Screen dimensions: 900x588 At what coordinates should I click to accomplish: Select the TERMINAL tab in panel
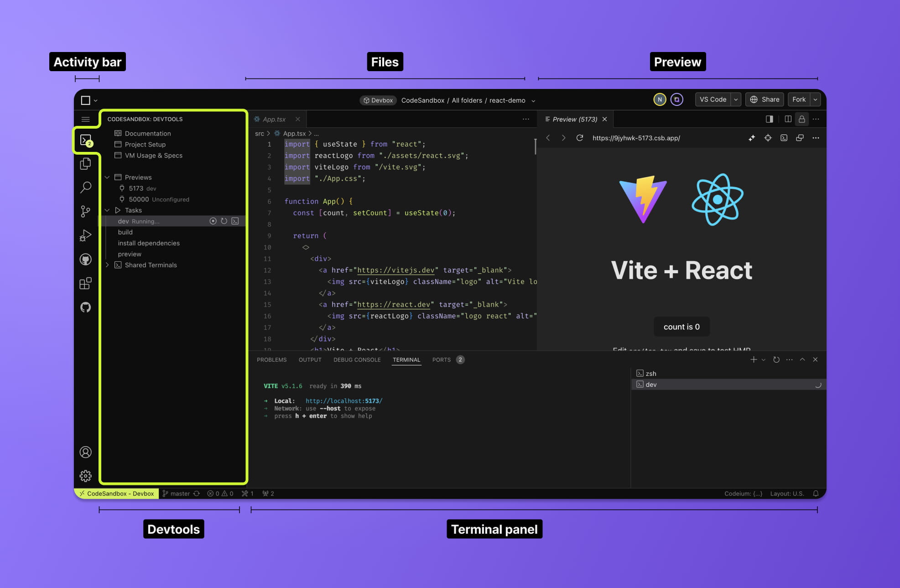point(406,359)
